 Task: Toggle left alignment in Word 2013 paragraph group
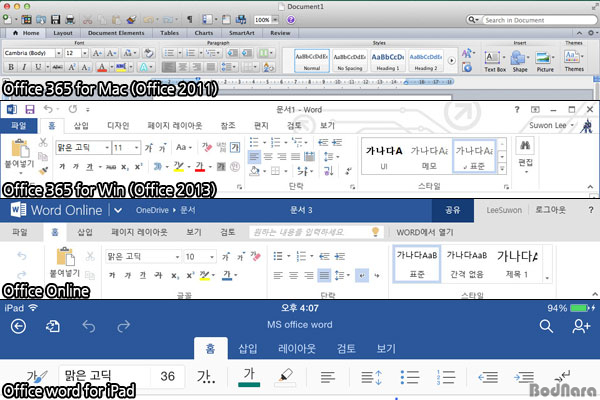tap(254, 156)
